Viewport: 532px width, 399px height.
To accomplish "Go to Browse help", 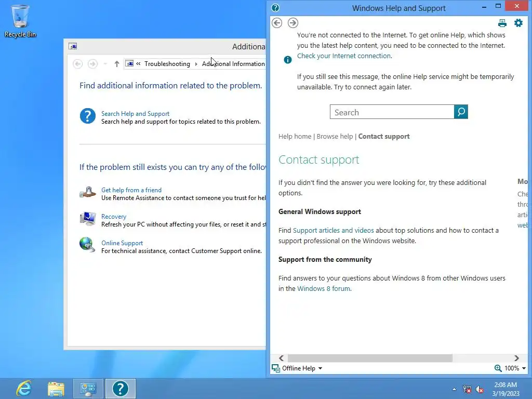I will click(335, 137).
